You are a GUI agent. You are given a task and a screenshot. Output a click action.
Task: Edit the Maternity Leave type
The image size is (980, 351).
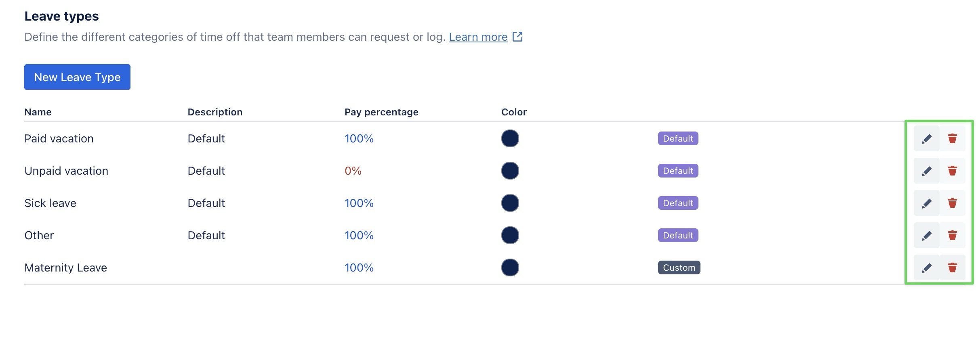click(926, 267)
